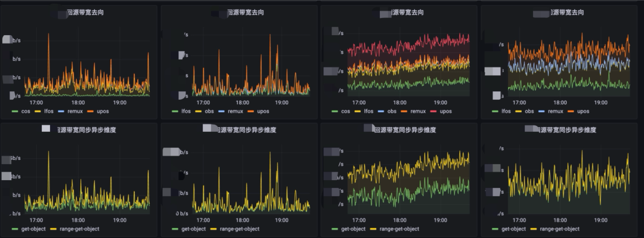Open menu from first top-row 回源带宽去向 panel title

pos(85,13)
